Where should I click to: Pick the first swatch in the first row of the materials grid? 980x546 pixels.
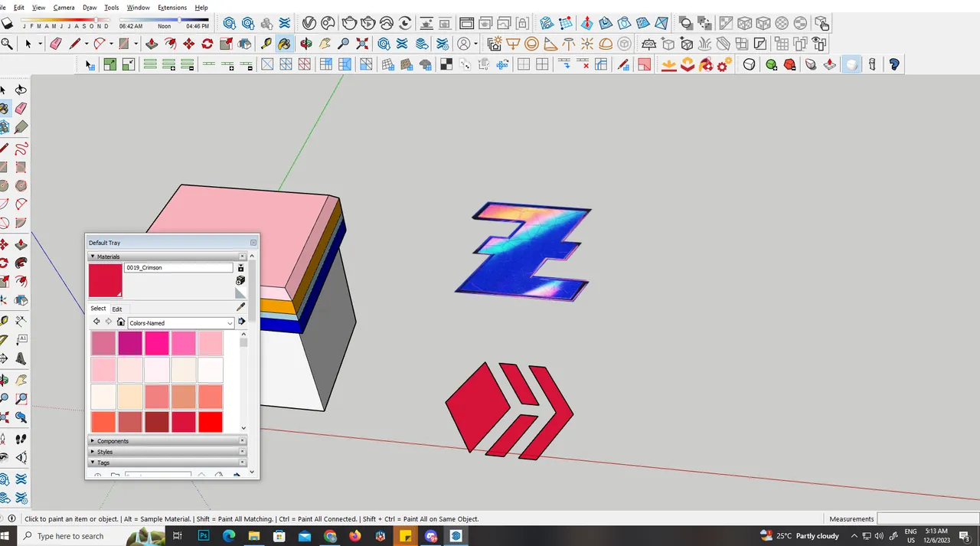point(103,343)
